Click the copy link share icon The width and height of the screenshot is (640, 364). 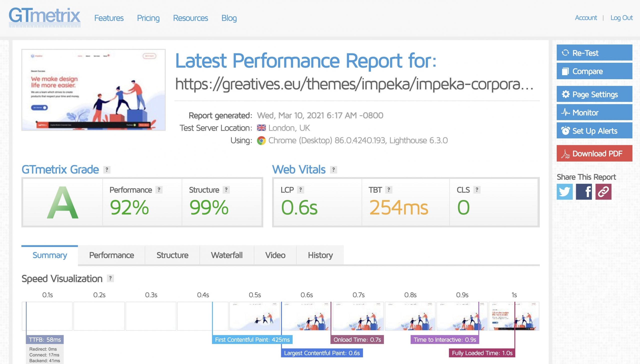click(x=603, y=192)
